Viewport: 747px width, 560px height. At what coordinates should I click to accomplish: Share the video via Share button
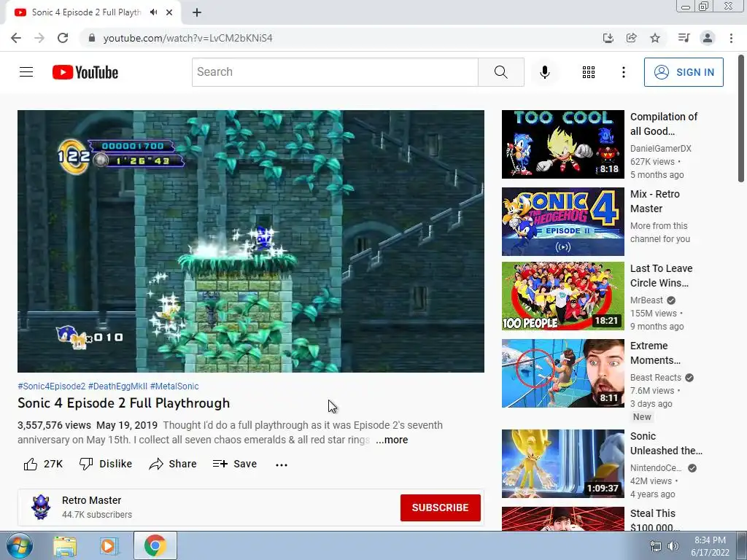pos(172,464)
